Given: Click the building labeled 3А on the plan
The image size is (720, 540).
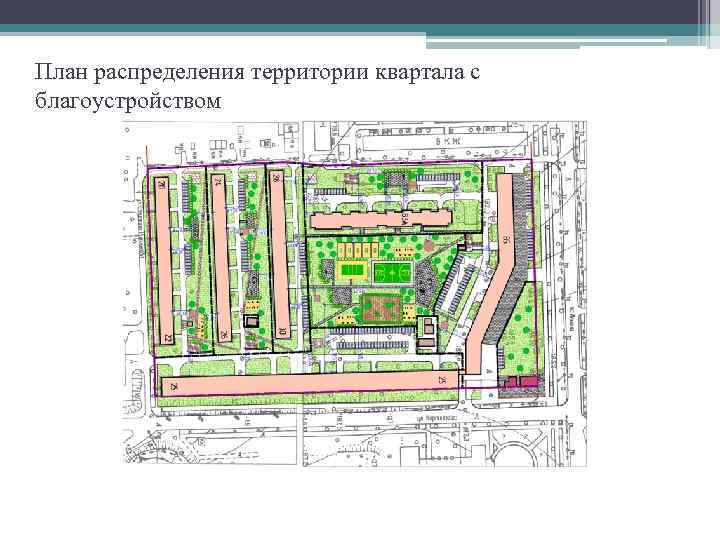Looking at the screenshot, I should pyautogui.click(x=381, y=219).
